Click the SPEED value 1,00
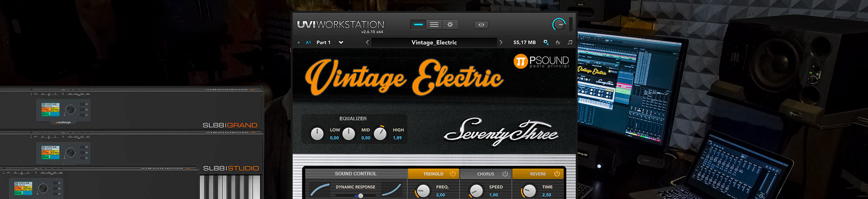Viewport: 868px width, 199px height. coord(494,195)
